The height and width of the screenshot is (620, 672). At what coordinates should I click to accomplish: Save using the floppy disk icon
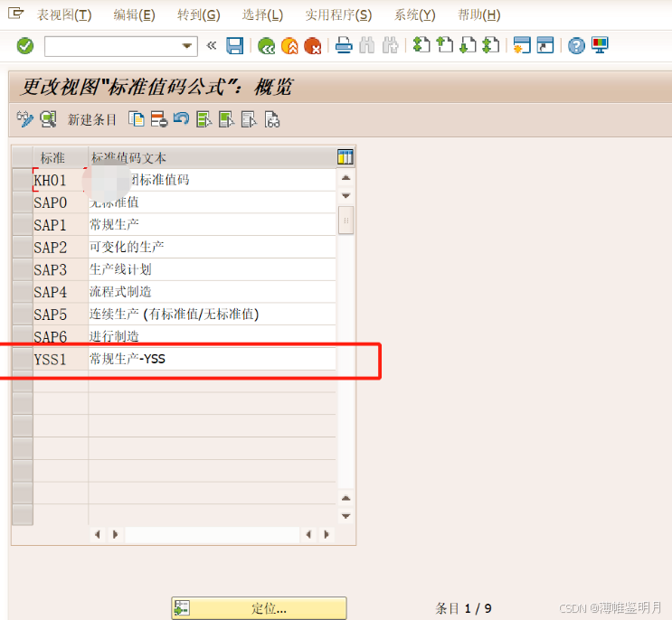click(234, 46)
